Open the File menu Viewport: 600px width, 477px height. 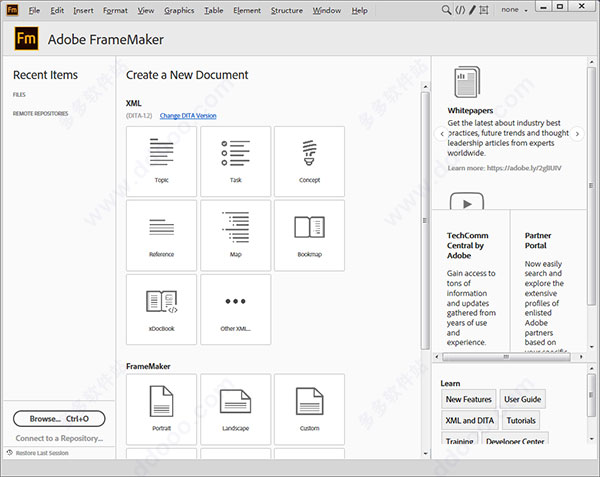click(x=34, y=10)
